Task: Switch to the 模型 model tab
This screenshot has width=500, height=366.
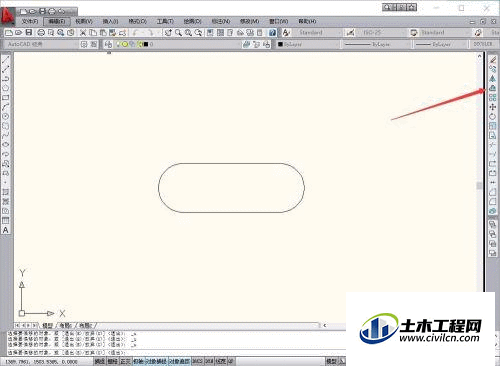Action: pos(47,325)
